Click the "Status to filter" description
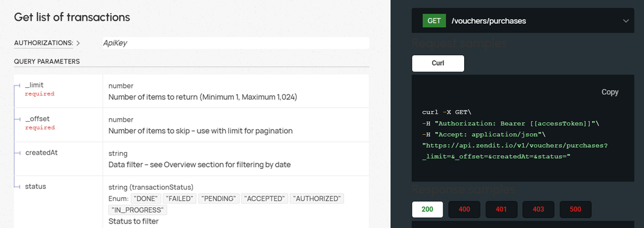 [x=133, y=222]
